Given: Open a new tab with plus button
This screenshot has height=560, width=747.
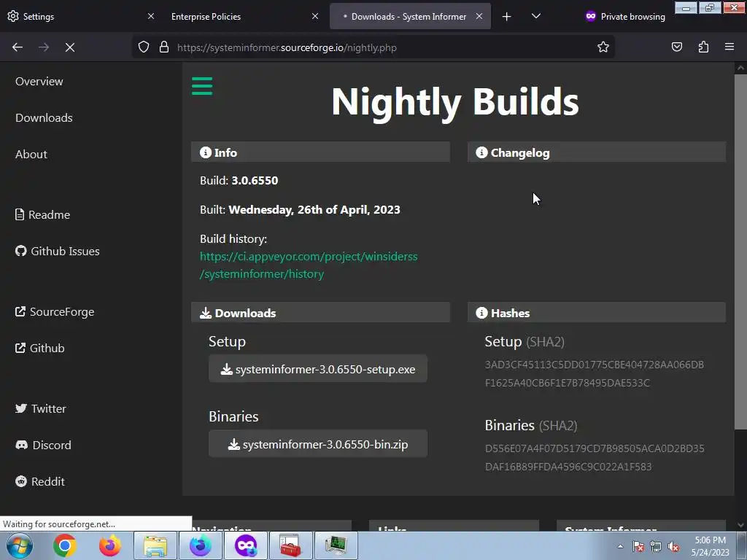Looking at the screenshot, I should [506, 17].
